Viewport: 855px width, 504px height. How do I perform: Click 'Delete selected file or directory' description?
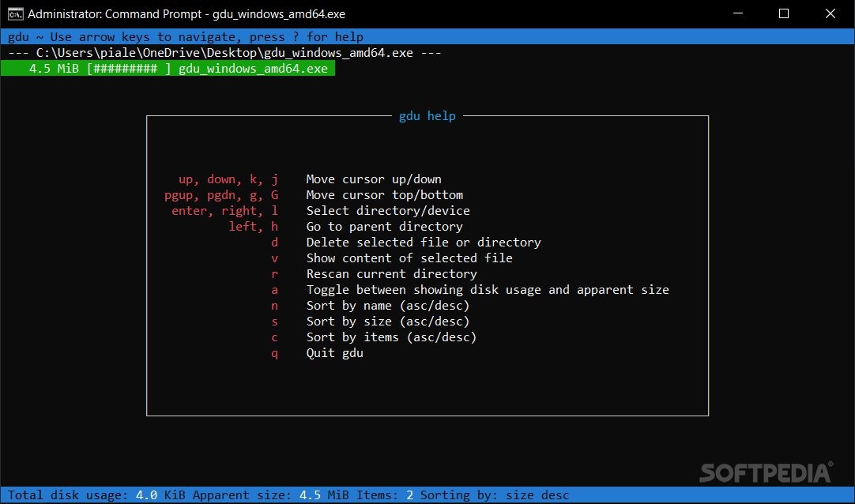424,243
